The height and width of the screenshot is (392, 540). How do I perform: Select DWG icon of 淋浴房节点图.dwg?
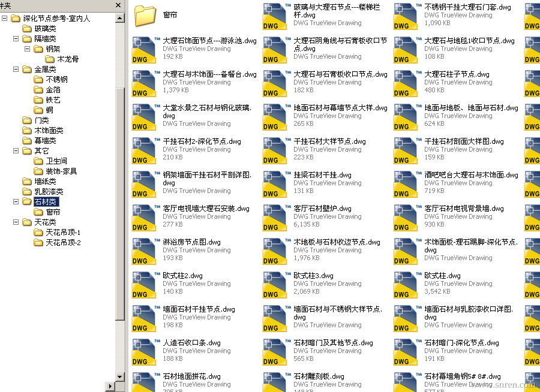tap(143, 251)
